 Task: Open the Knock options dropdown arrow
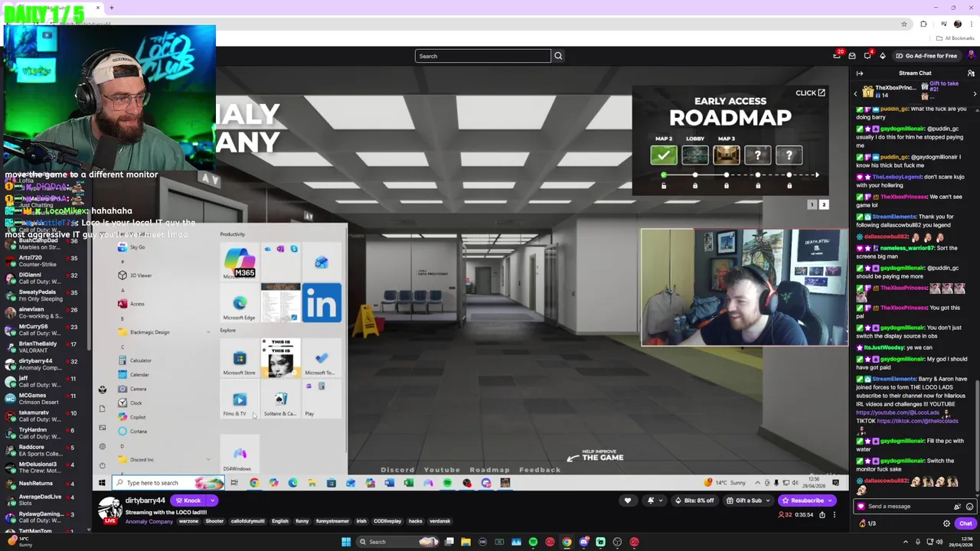point(212,500)
